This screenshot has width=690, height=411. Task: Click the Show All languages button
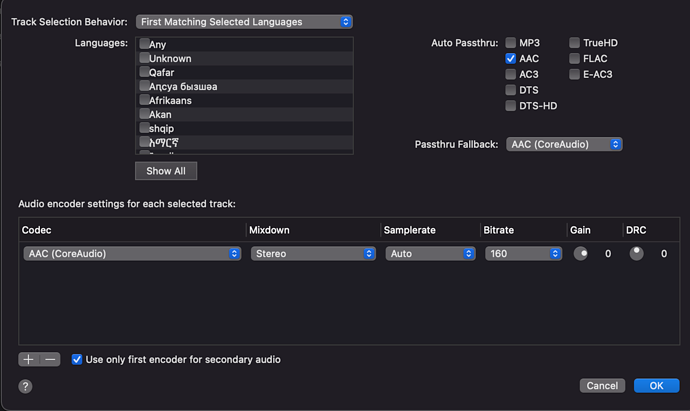point(166,171)
